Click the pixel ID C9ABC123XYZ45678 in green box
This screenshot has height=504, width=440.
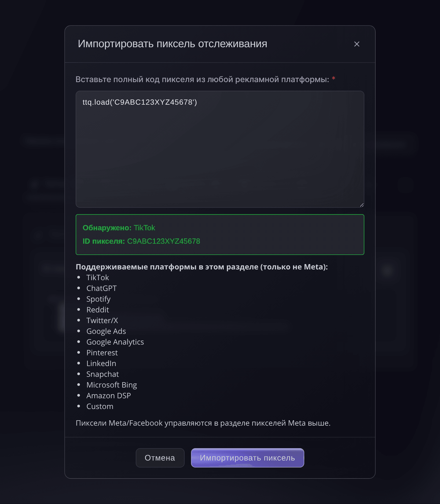164,241
